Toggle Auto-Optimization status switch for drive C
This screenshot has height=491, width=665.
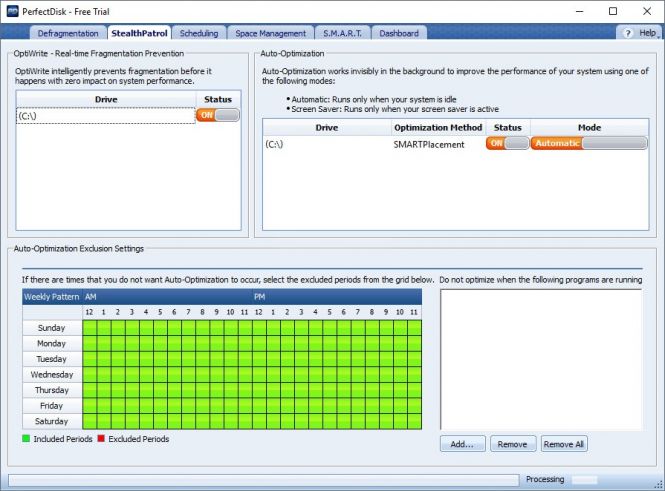click(508, 143)
